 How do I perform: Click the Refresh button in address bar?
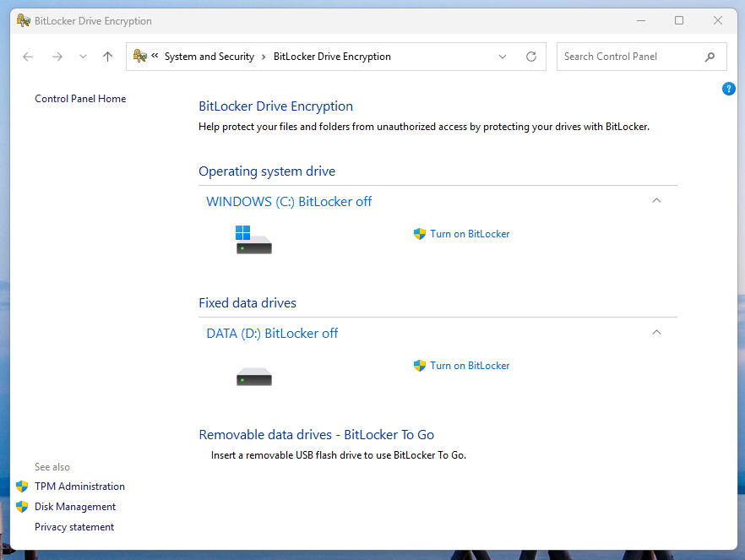click(531, 57)
